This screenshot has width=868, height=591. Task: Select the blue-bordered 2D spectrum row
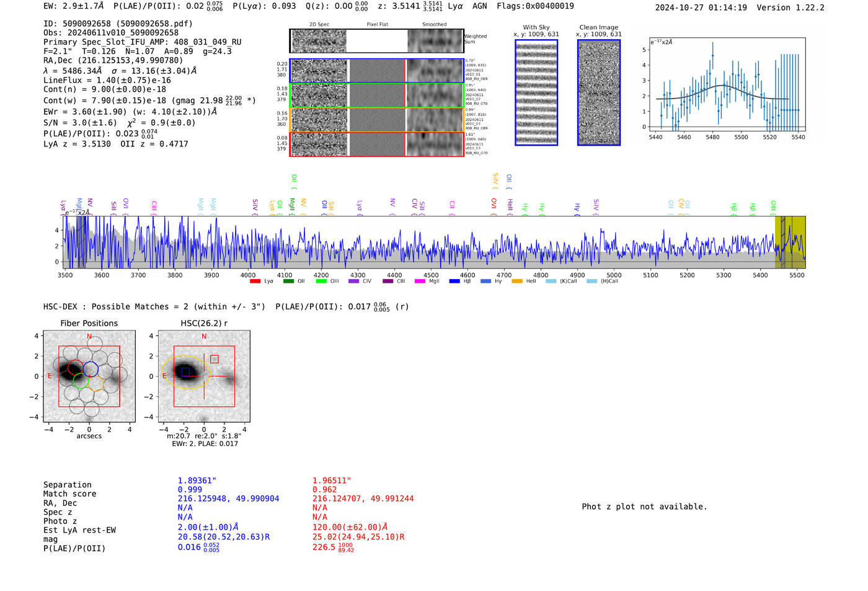pos(377,71)
